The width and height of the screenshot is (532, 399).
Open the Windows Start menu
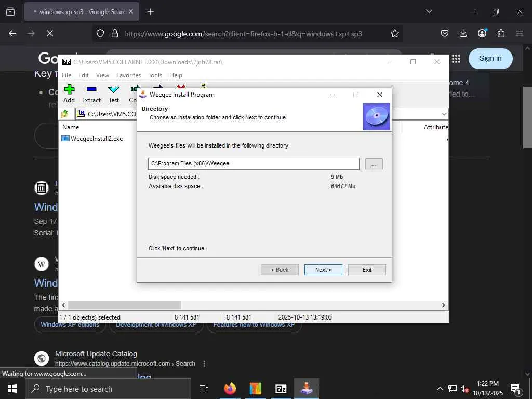click(12, 389)
